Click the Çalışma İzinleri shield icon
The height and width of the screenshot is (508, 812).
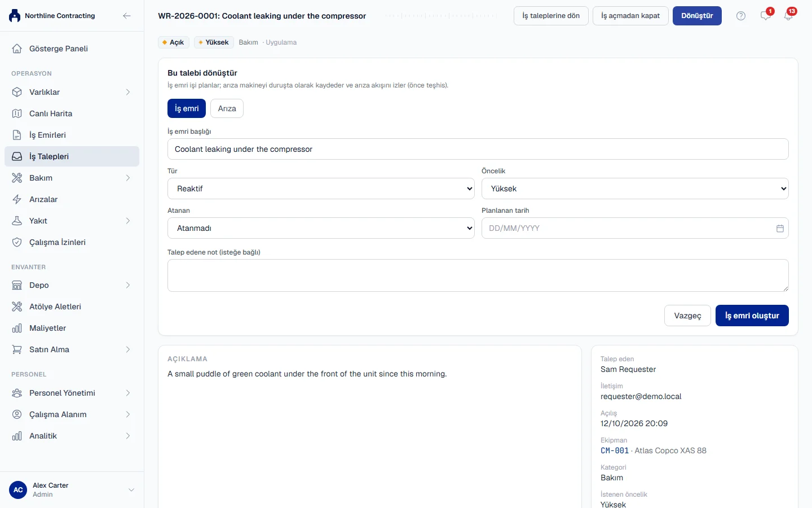17,242
